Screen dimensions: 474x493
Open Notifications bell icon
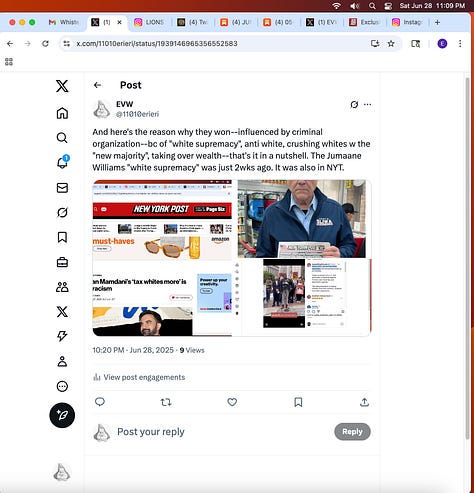(62, 163)
